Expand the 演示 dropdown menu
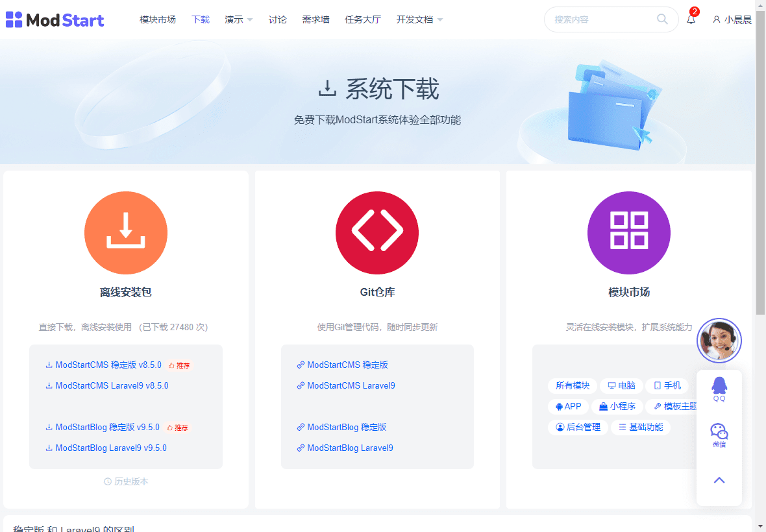The image size is (766, 532). [x=238, y=19]
